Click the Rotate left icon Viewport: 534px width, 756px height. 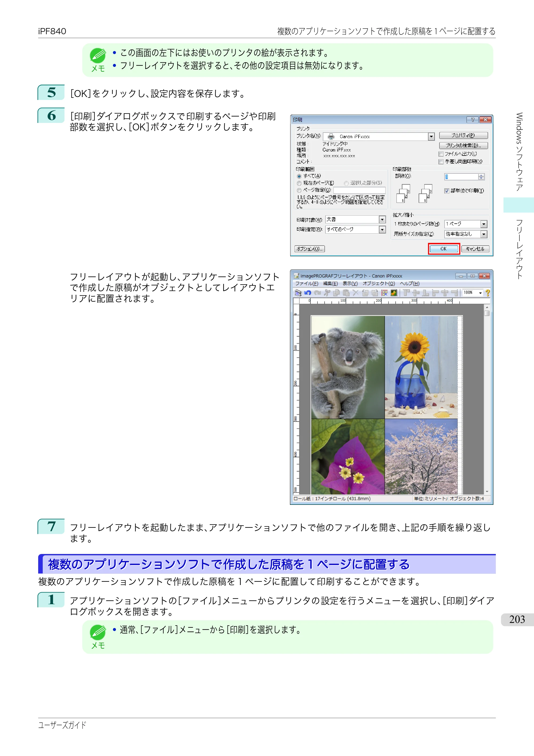(365, 293)
